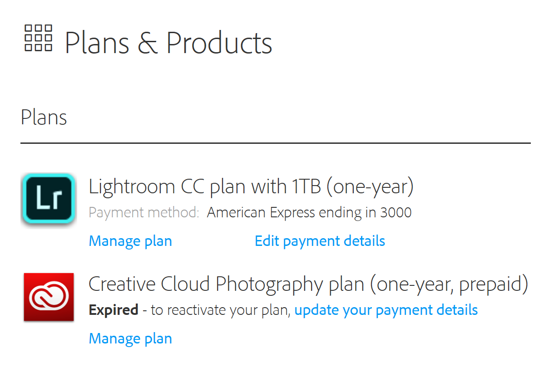
Task: Click Edit payment details for Lightroom plan
Action: click(319, 241)
